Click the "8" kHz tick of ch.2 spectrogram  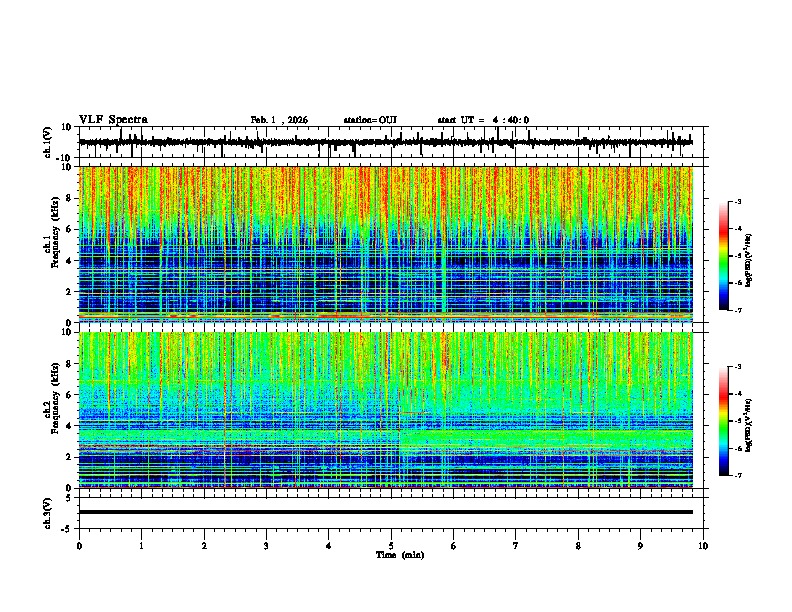tap(70, 364)
